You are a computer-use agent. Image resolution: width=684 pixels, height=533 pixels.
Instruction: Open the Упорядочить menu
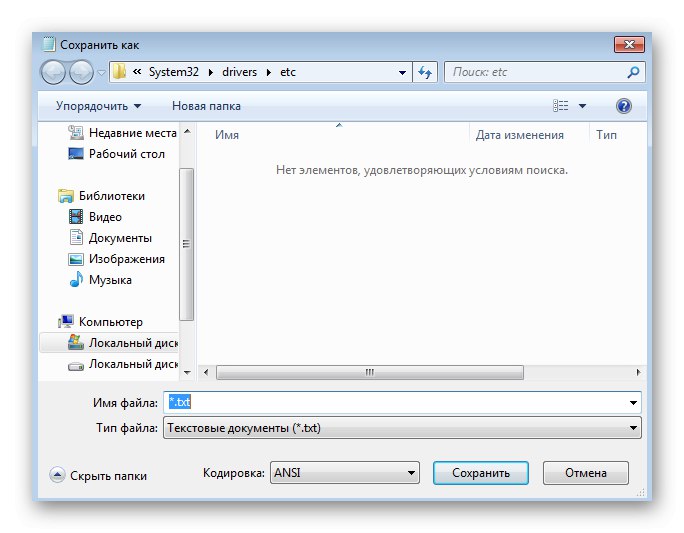tap(99, 106)
